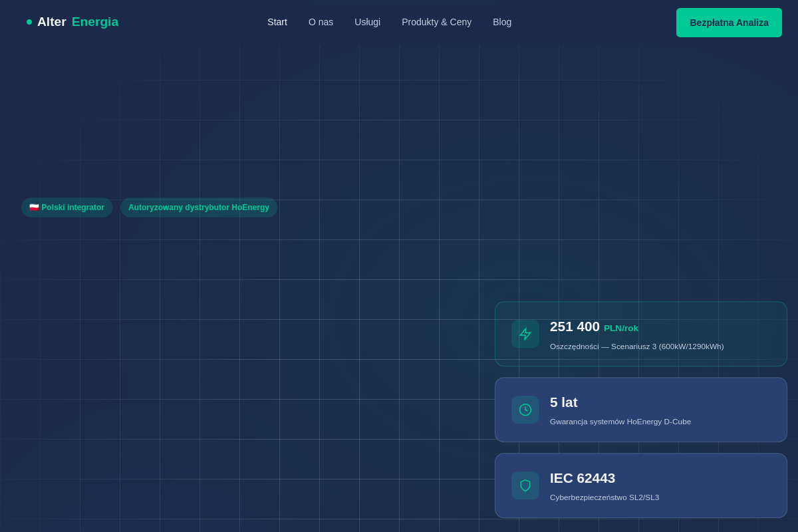Click Gwarancja systemów HoEnergy D-Cube text
Image resolution: width=798 pixels, height=532 pixels.
(x=620, y=422)
